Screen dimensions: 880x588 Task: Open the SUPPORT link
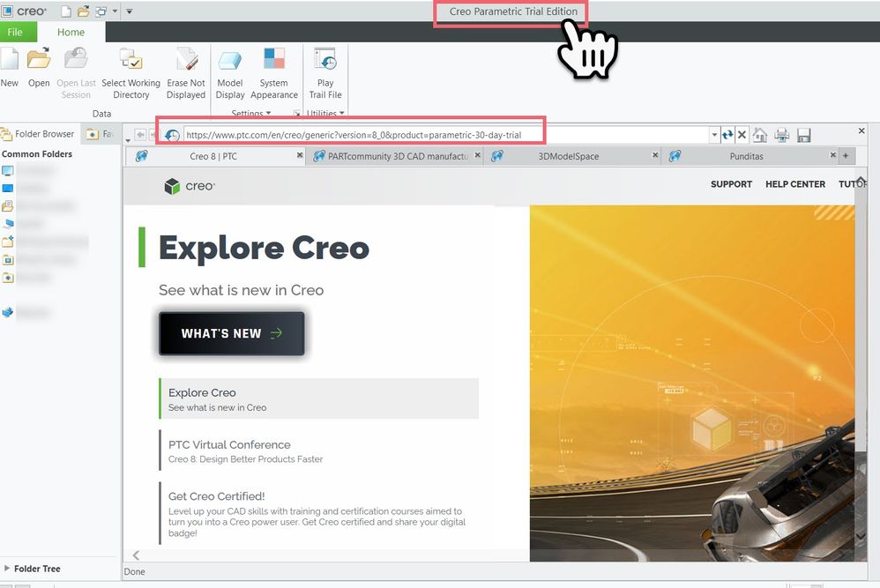point(731,184)
